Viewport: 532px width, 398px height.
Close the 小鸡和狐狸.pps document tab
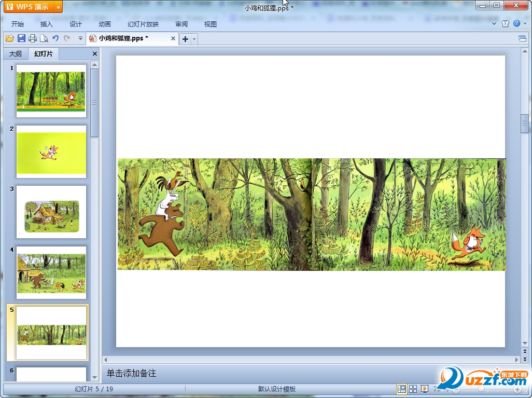click(x=173, y=38)
